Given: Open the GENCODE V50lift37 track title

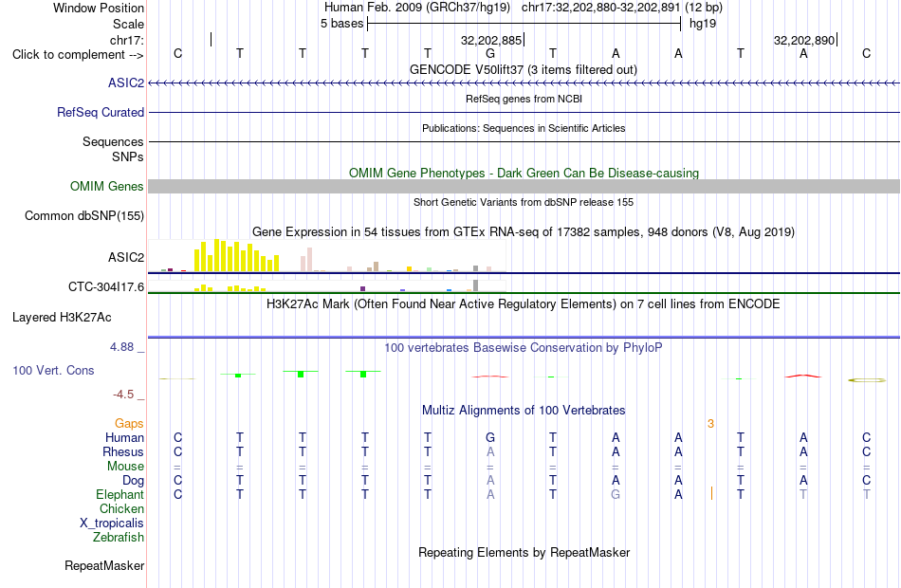Looking at the screenshot, I should point(523,69).
